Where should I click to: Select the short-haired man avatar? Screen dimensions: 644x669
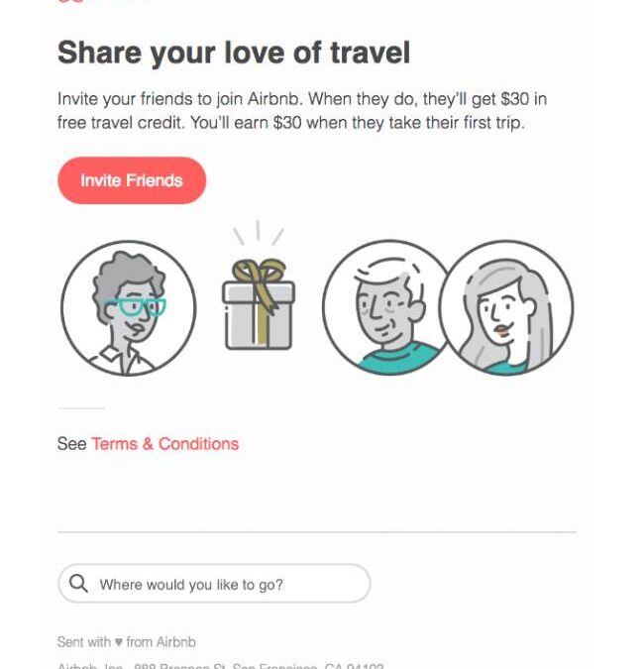click(x=386, y=307)
